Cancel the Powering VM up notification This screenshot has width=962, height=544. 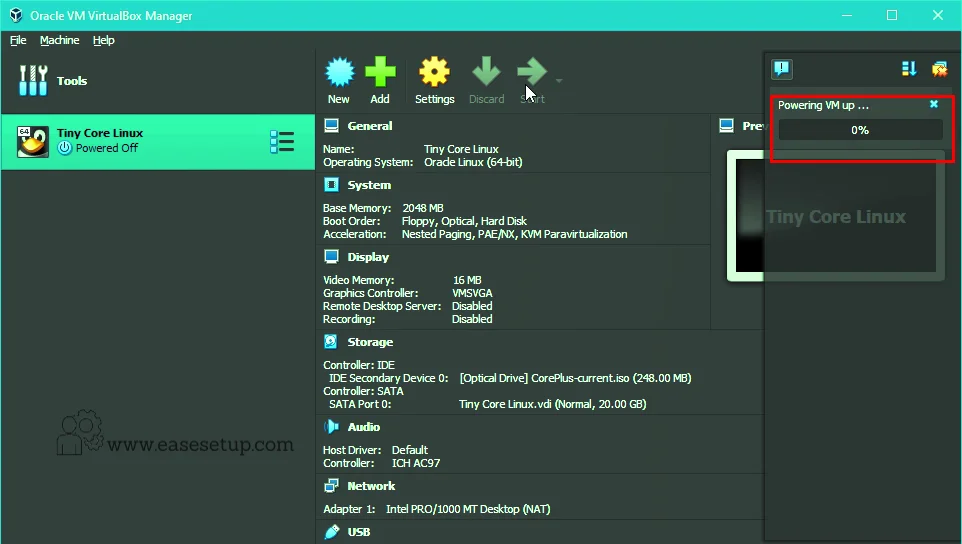[x=934, y=104]
